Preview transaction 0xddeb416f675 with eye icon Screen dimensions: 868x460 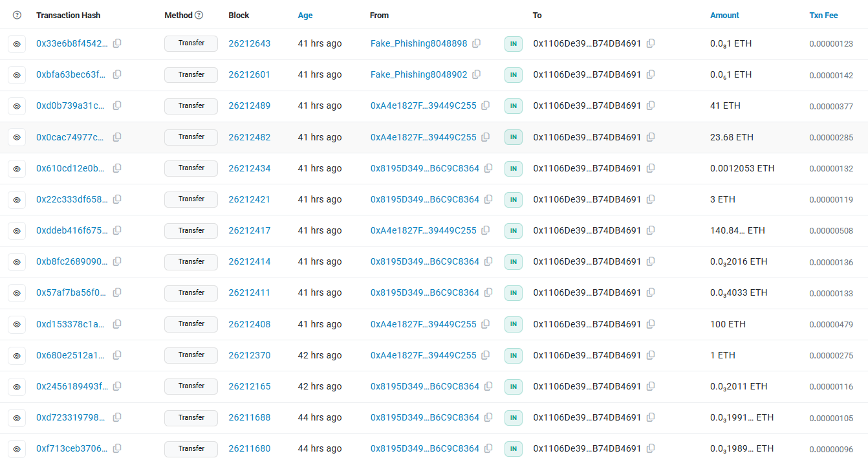click(17, 230)
